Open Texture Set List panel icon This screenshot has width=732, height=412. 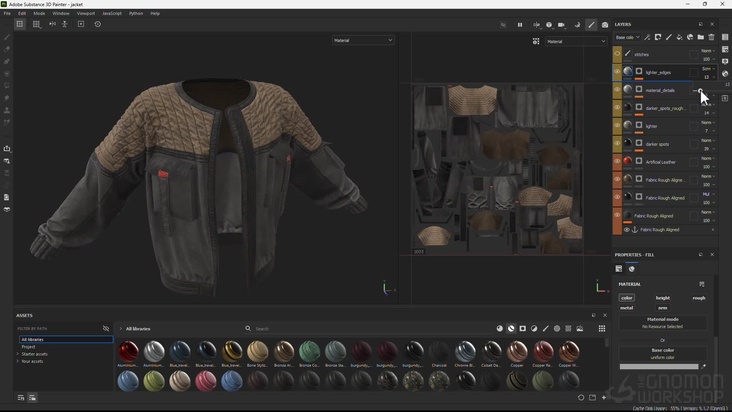[725, 37]
